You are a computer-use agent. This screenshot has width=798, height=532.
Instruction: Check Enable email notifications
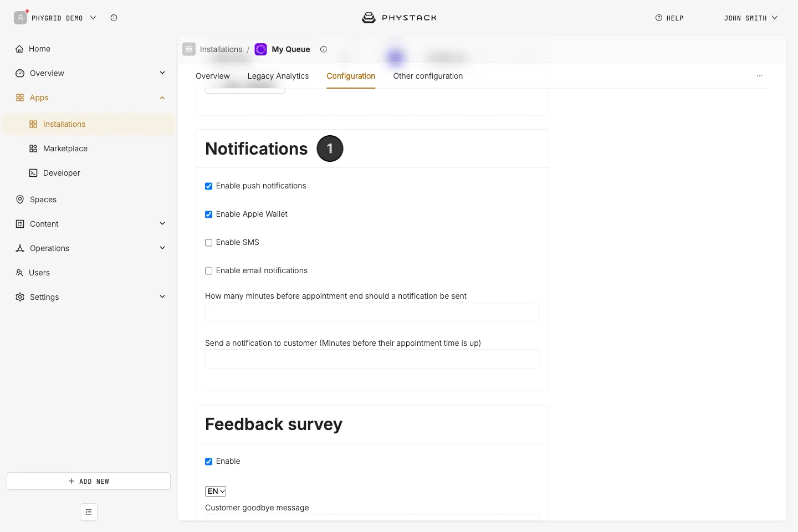click(209, 271)
